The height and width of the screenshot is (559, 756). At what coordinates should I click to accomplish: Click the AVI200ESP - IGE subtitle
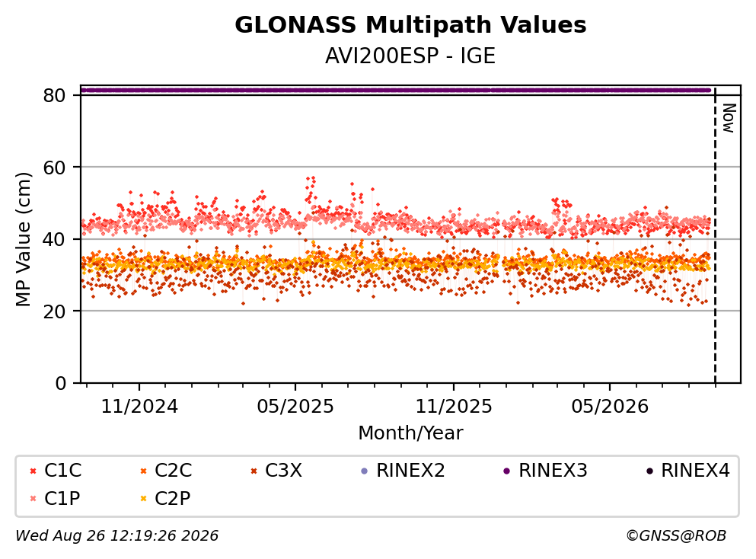[x=410, y=56]
